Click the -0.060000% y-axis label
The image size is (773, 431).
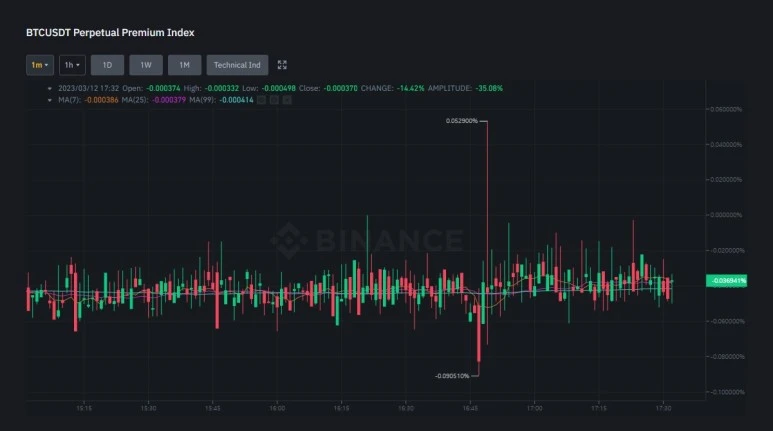tap(727, 322)
